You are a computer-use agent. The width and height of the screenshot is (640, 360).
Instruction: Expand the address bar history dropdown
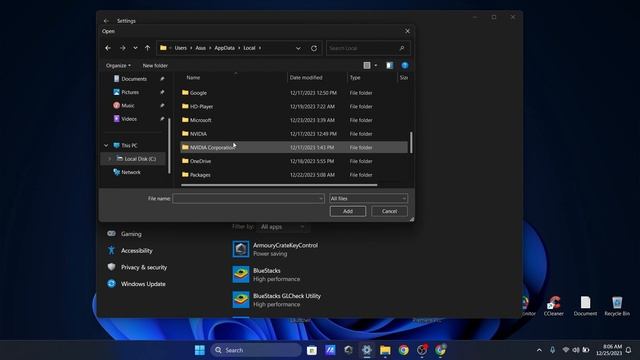pyautogui.click(x=298, y=48)
